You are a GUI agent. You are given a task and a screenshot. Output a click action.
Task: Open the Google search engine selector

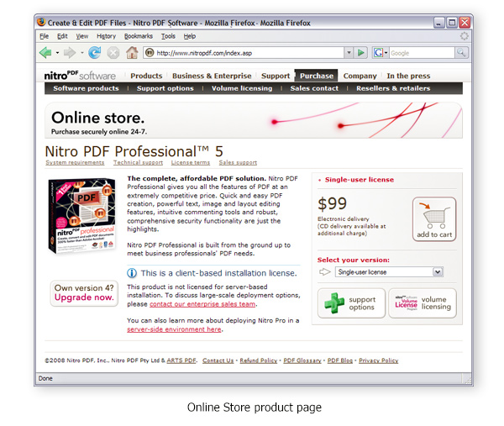tap(381, 52)
